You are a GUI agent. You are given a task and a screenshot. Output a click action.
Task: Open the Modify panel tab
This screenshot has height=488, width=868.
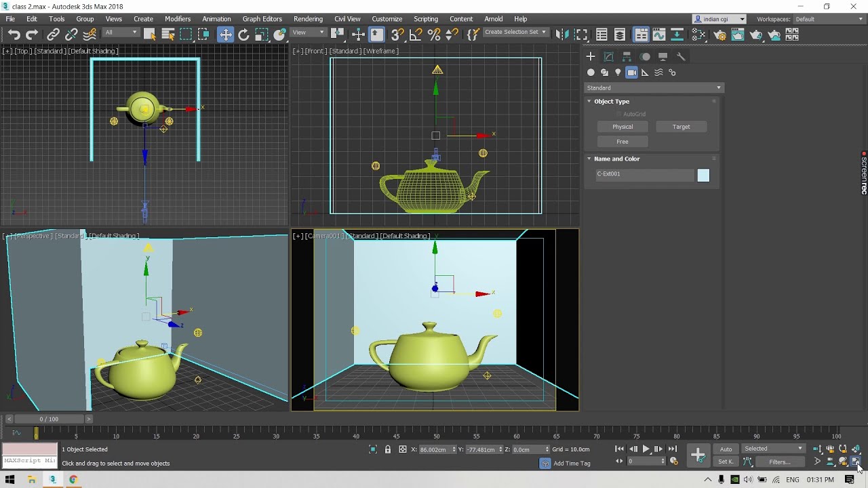click(x=608, y=56)
